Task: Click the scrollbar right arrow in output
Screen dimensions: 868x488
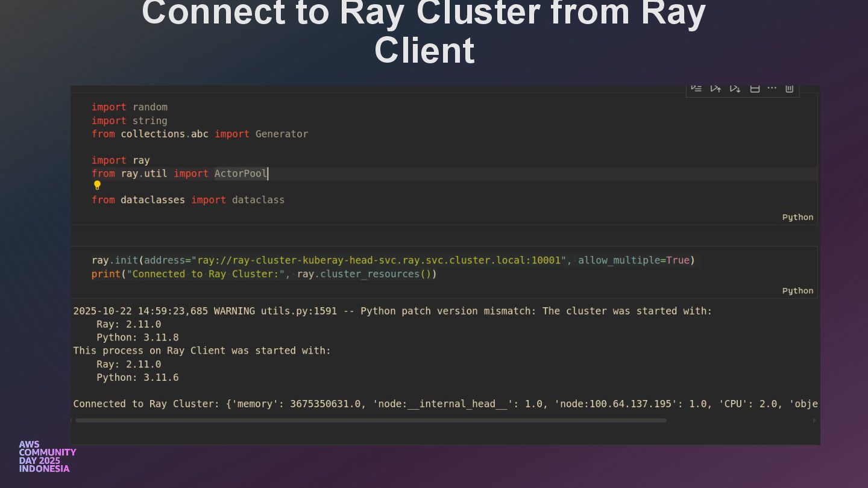Action: [x=814, y=421]
